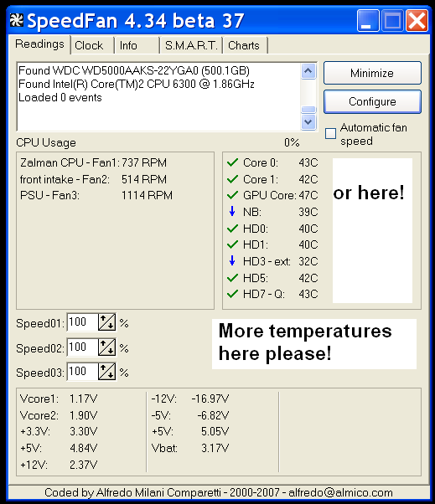Click the green checkmark beside HD5

232,278
